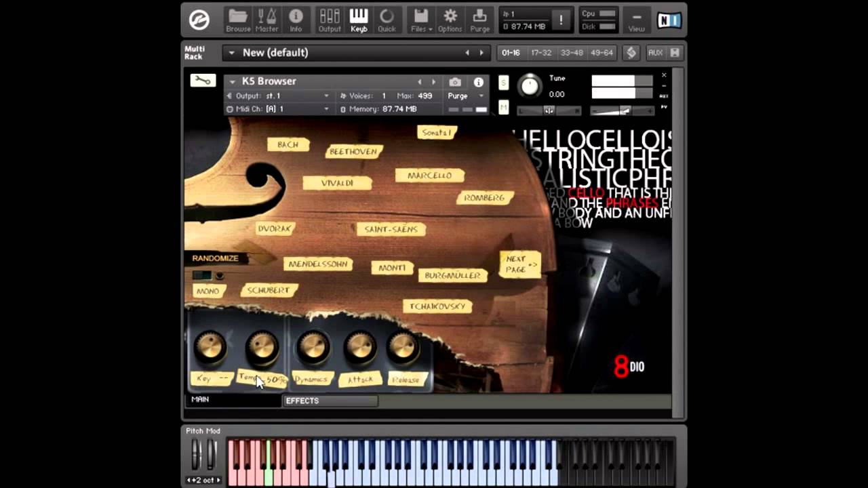The height and width of the screenshot is (488, 868).
Task: Click the pan slider center handle
Action: click(x=549, y=110)
